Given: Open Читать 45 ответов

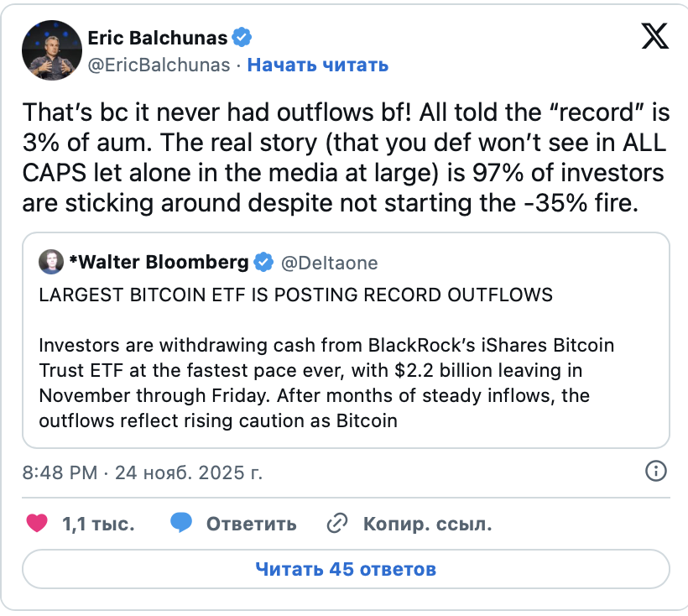Looking at the screenshot, I should pos(344,569).
